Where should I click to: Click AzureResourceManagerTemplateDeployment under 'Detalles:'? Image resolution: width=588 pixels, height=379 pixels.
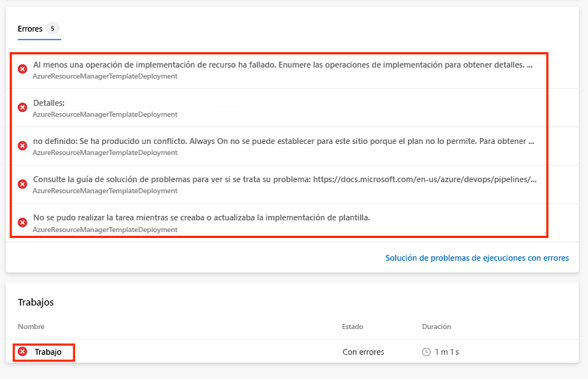point(105,115)
